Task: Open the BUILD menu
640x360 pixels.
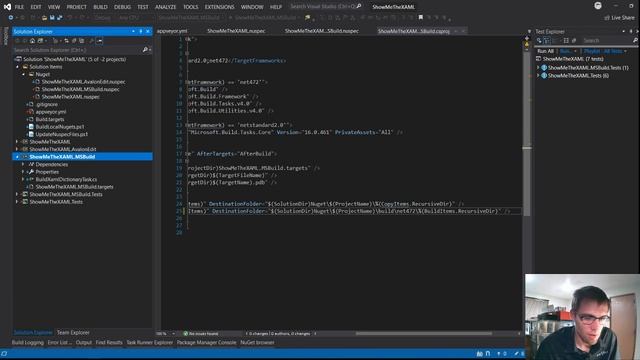Action: (100, 7)
